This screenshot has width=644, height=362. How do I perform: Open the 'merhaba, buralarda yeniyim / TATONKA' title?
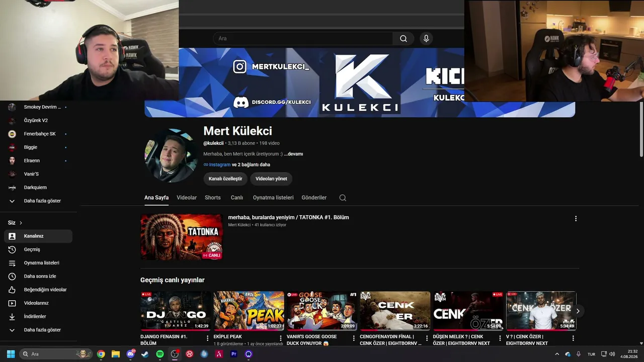point(289,217)
